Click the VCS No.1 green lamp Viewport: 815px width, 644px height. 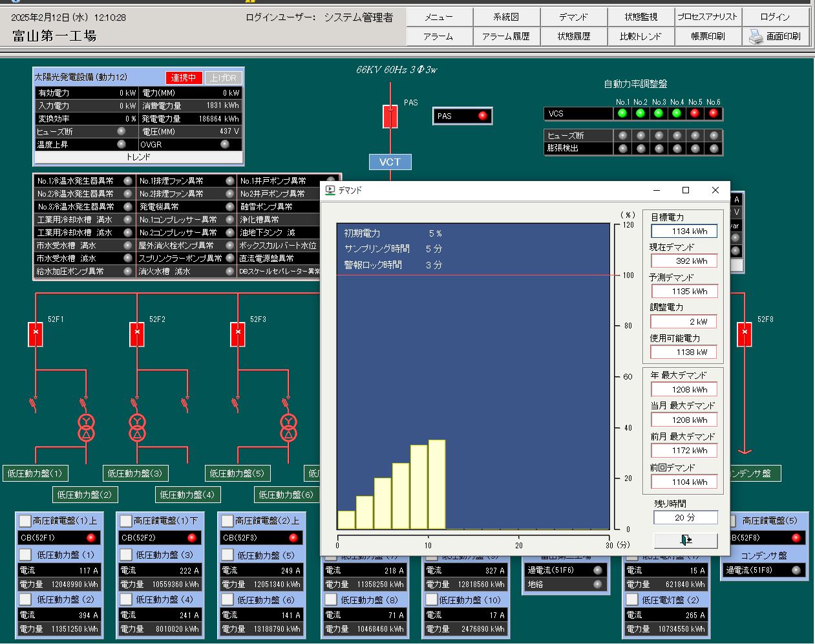pos(622,114)
